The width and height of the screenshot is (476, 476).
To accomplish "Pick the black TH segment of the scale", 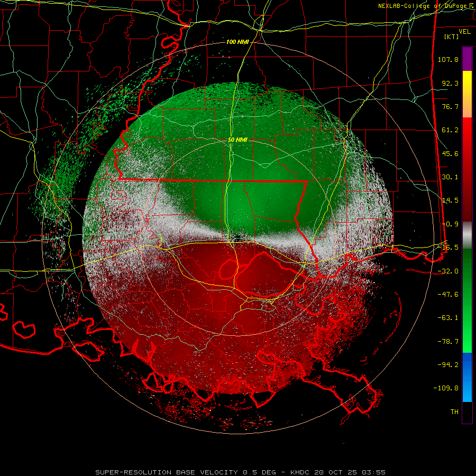I will tap(467, 412).
